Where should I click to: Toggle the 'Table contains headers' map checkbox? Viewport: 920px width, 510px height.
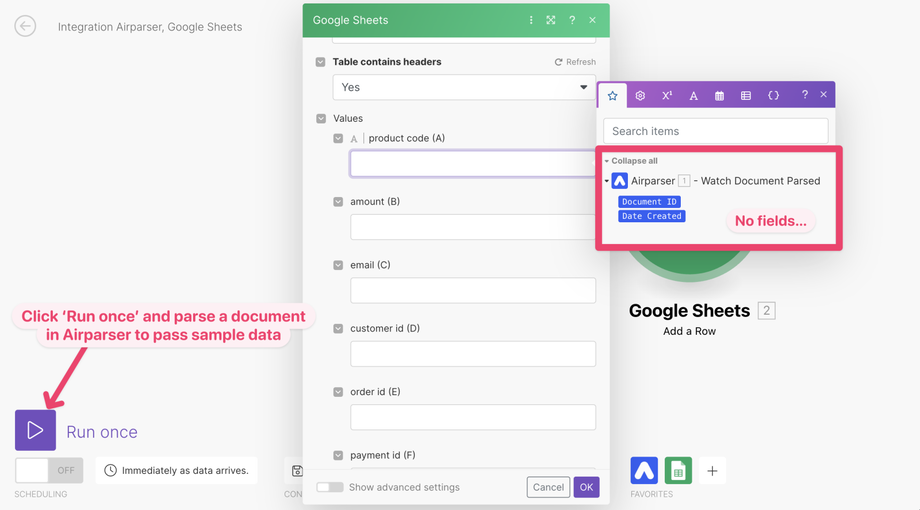[320, 62]
